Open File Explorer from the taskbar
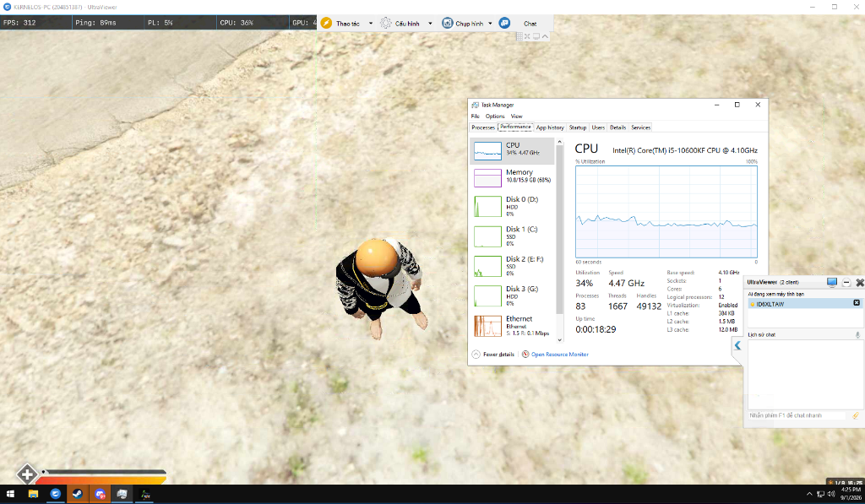Image resolution: width=865 pixels, height=504 pixels. coord(33,494)
